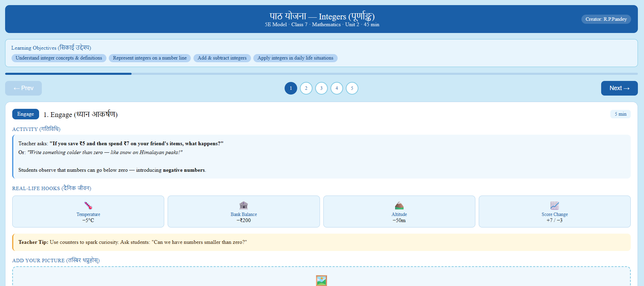644x286 pixels.
Task: Click the Creator: R.P.Pandey badge
Action: tap(606, 19)
